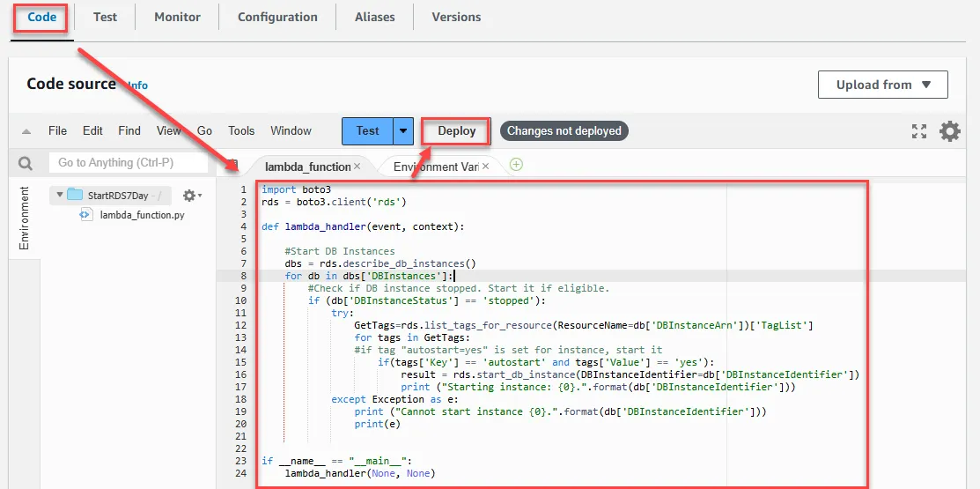Image resolution: width=980 pixels, height=489 pixels.
Task: Open the Monitor tab
Action: 178,17
